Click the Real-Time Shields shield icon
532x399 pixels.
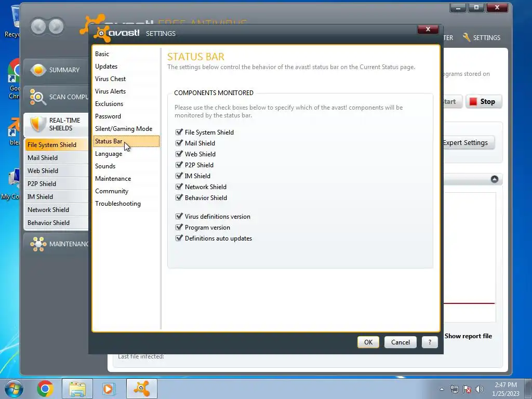(38, 124)
